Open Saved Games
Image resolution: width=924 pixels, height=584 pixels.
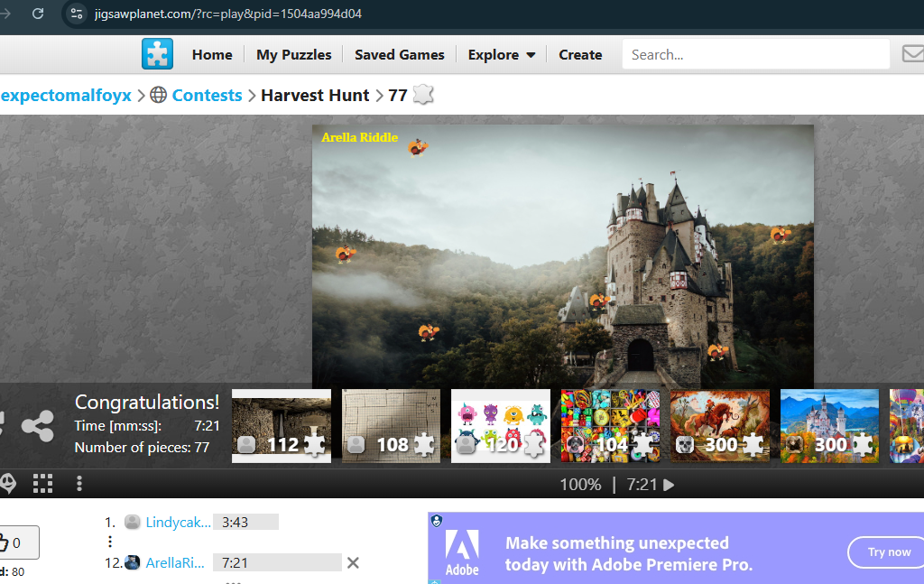[400, 55]
